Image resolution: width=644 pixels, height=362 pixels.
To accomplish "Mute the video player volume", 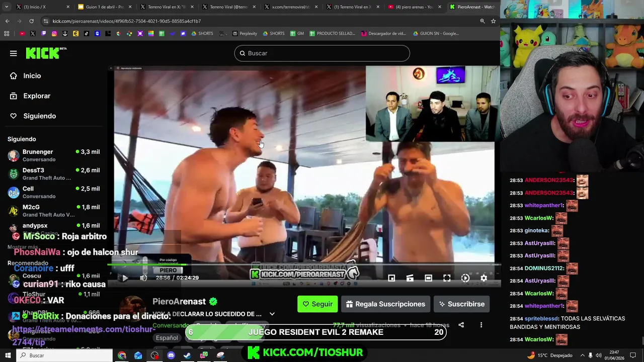I will pos(143,278).
